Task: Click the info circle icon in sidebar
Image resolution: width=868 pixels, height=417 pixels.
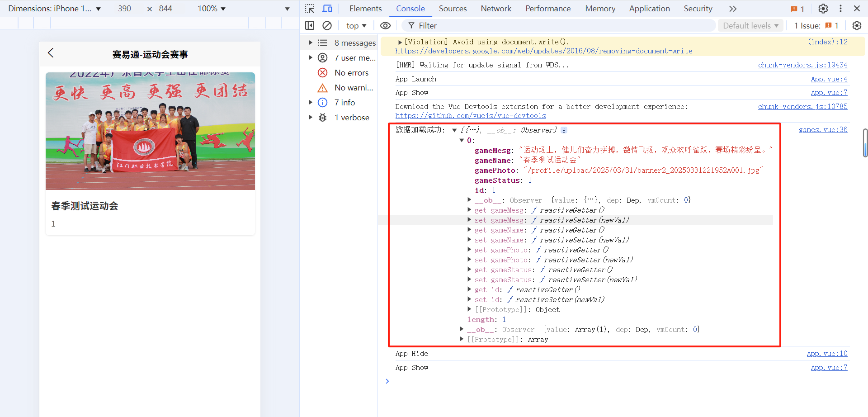Action: pos(322,103)
